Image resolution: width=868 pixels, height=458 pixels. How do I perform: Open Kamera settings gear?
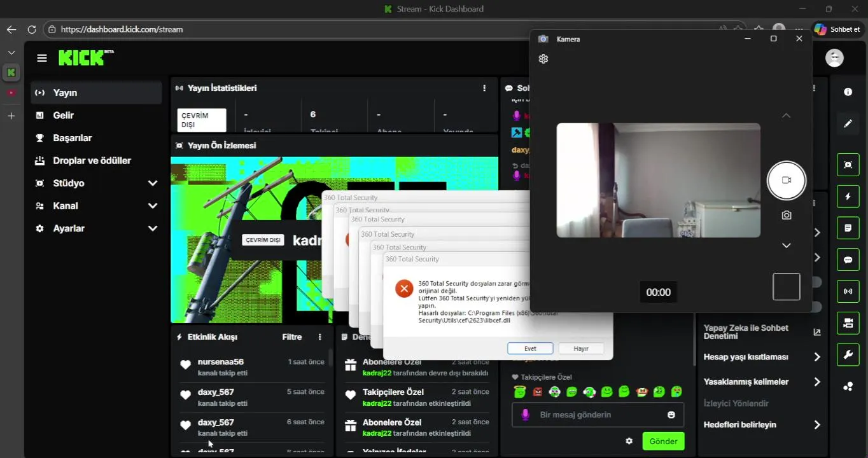[x=543, y=59]
